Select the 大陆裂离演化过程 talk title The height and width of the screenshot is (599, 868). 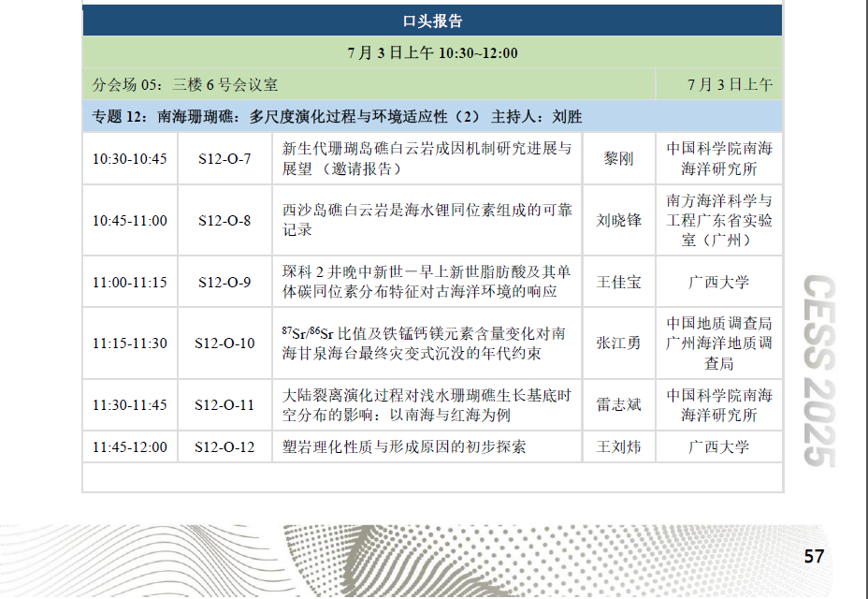point(427,405)
